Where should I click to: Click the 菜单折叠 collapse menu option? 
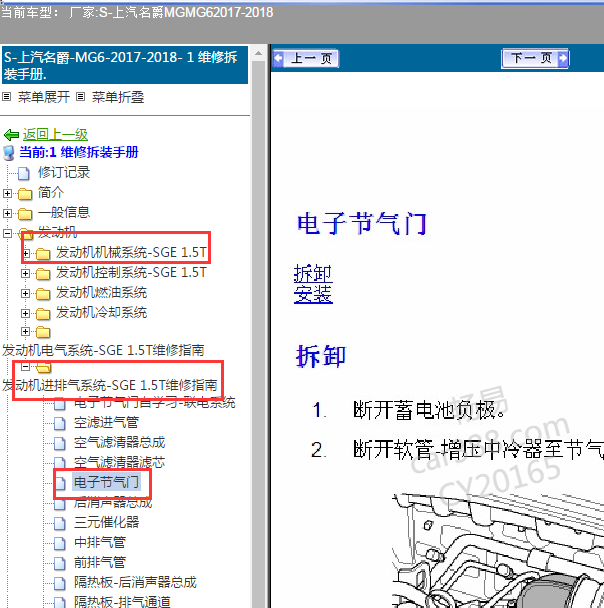point(118,97)
